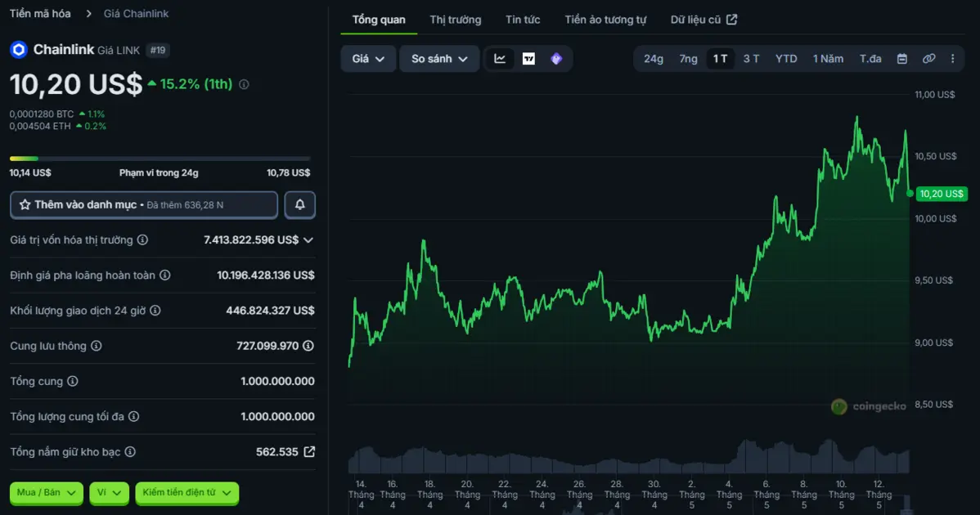Click the 10,20 US$ current price label on chart
The image size is (980, 515).
pos(942,194)
